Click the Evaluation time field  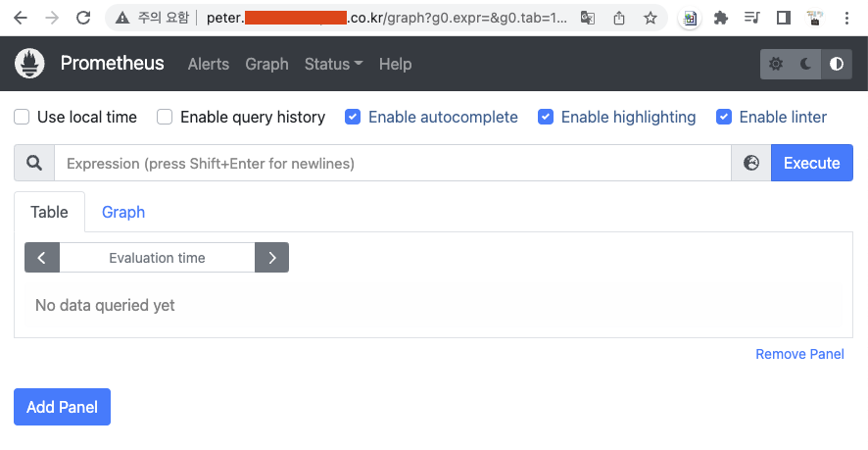[x=157, y=258]
